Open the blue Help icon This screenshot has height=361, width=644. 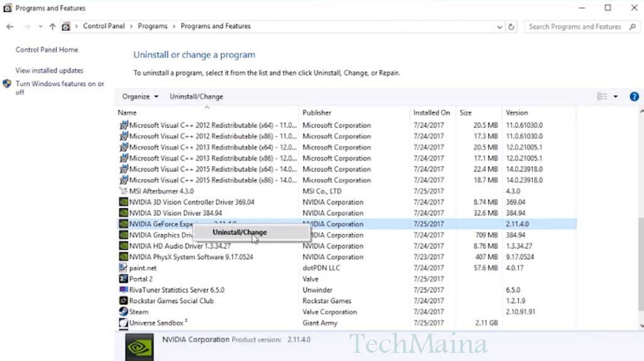pos(634,96)
